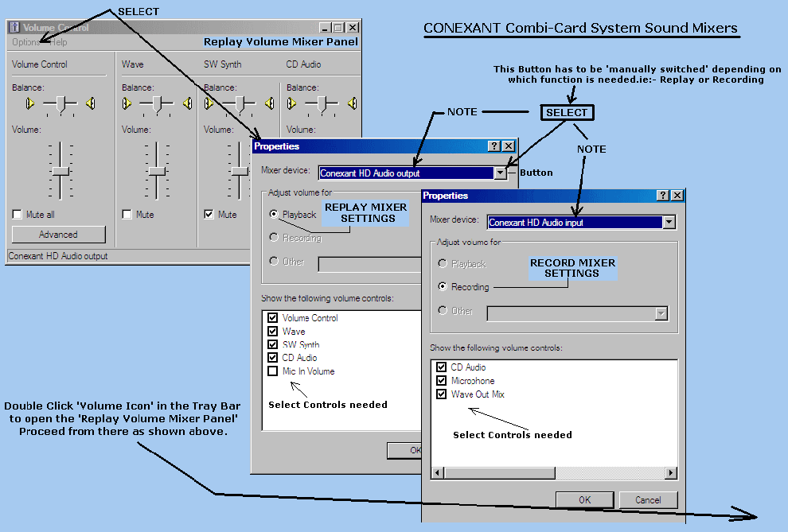Select the Other radio in input Properties
Screen dimensions: 788x532
(x=443, y=310)
